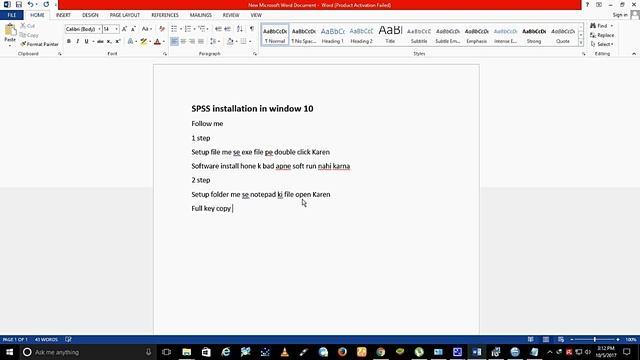Switch to Web Layout view
This screenshot has height=360, width=640.
pos(561,340)
